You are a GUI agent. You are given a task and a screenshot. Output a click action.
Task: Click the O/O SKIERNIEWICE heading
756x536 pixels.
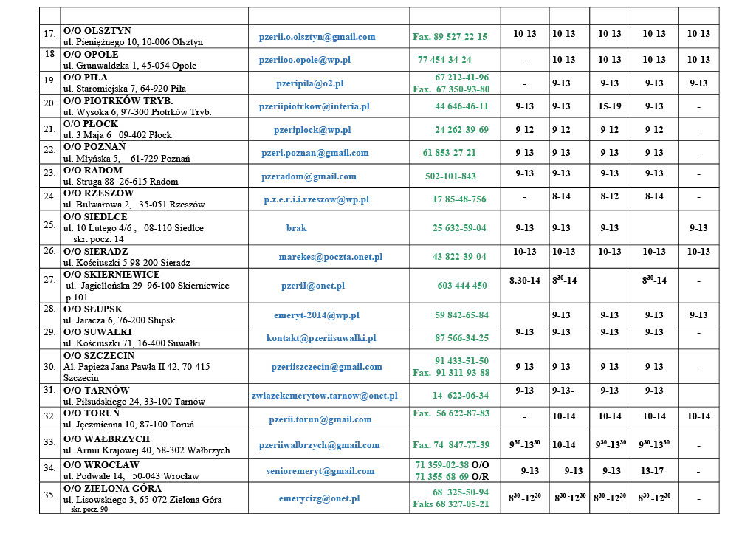(111, 275)
